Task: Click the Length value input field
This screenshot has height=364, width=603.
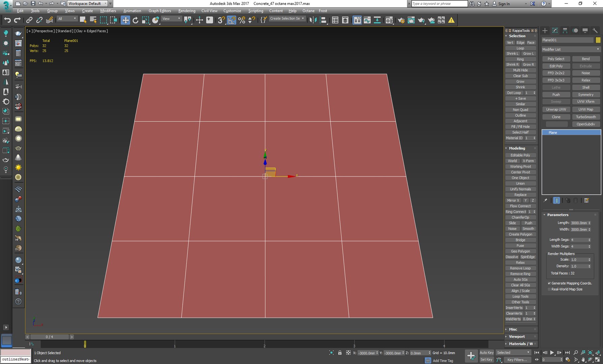Action: (579, 223)
